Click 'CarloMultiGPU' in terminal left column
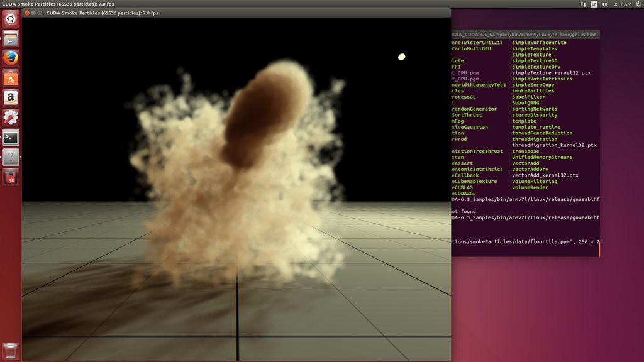Image resolution: width=644 pixels, height=362 pixels. [x=472, y=49]
